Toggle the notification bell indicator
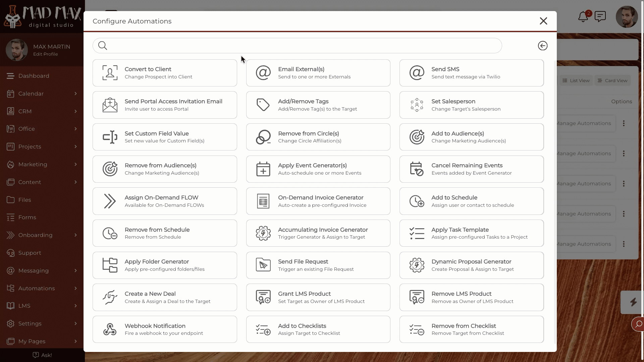Image resolution: width=644 pixels, height=362 pixels. [583, 16]
